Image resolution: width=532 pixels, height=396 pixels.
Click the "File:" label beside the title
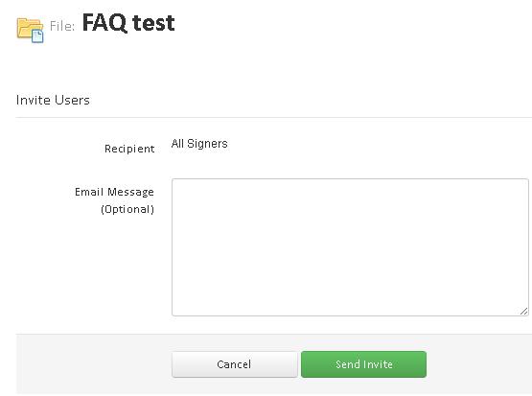(62, 26)
